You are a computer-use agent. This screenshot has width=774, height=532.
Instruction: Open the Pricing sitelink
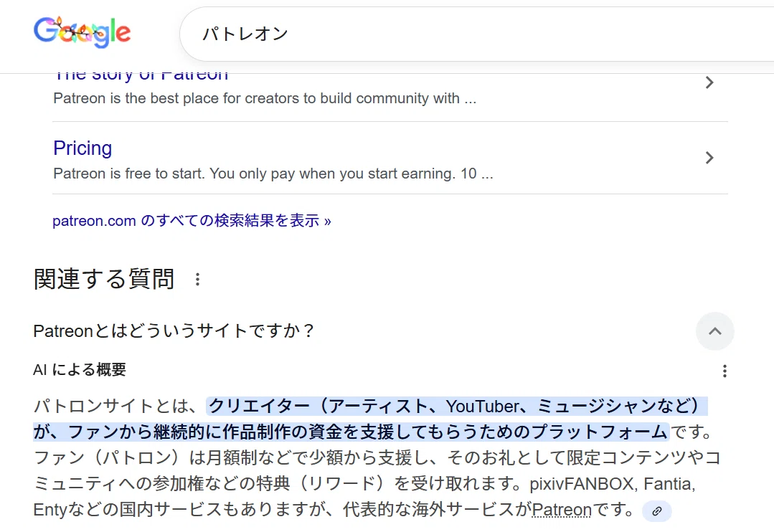pyautogui.click(x=82, y=148)
